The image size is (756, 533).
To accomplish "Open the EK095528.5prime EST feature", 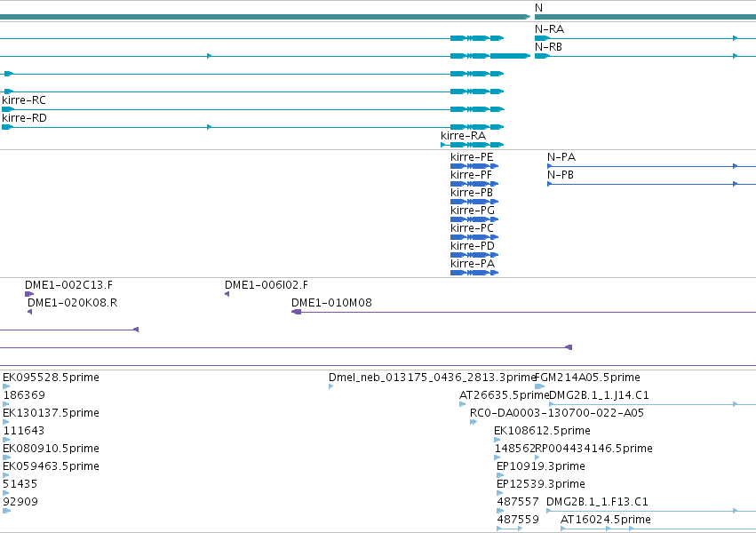I will 6,386.
